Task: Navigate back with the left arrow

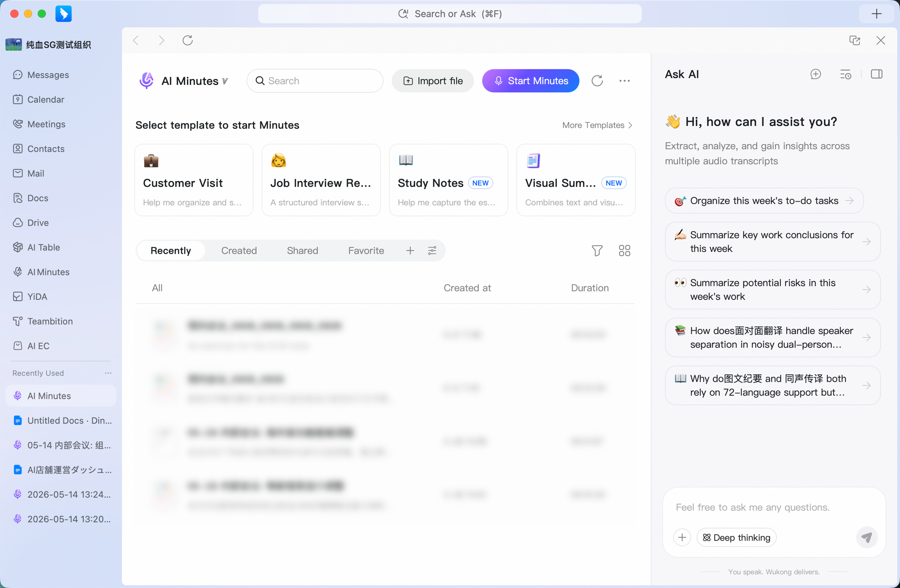Action: click(x=136, y=40)
